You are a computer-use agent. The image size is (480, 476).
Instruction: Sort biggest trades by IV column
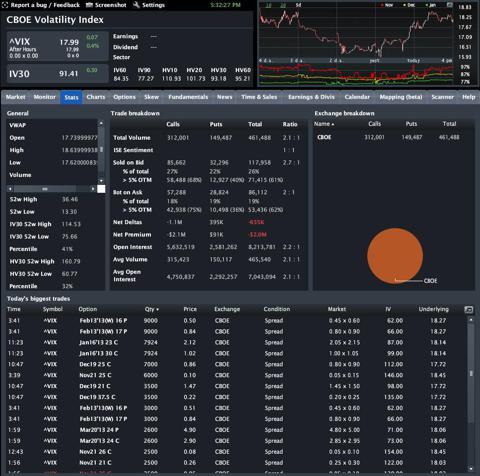pyautogui.click(x=388, y=309)
